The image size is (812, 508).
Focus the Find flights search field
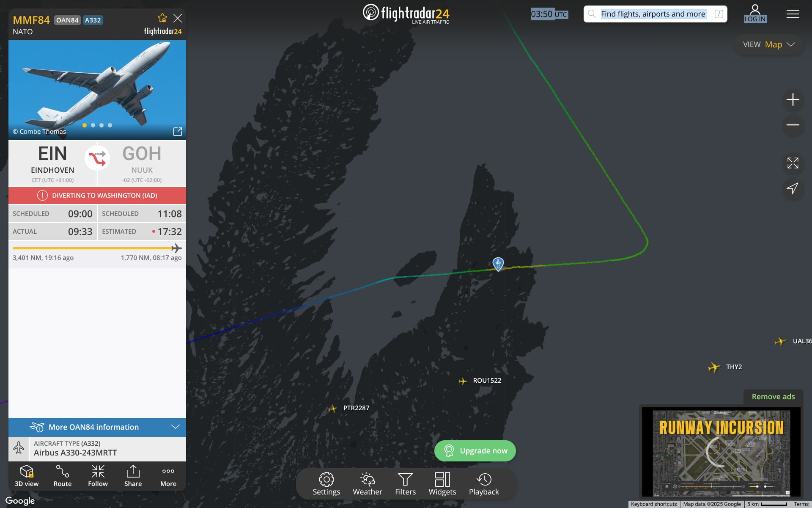click(655, 14)
